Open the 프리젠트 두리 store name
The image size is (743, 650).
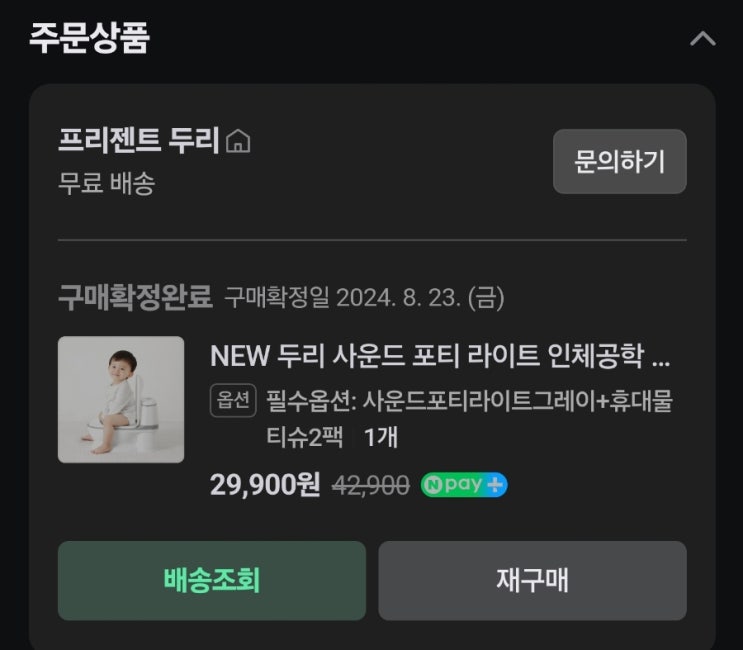[x=138, y=141]
